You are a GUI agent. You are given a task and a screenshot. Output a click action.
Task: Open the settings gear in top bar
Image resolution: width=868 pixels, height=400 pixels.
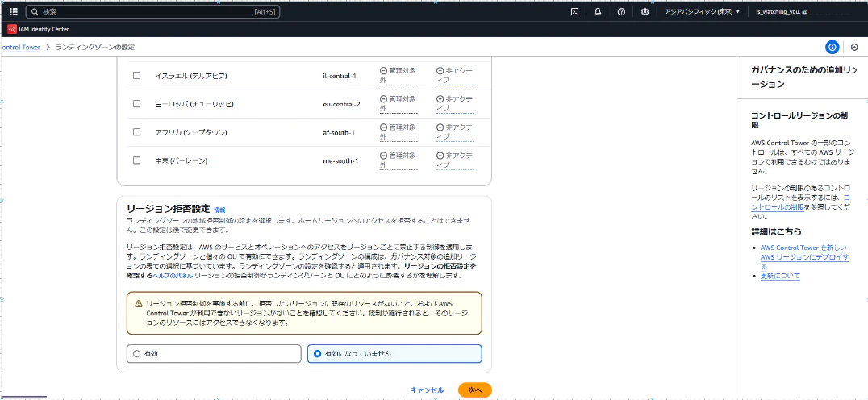(645, 11)
